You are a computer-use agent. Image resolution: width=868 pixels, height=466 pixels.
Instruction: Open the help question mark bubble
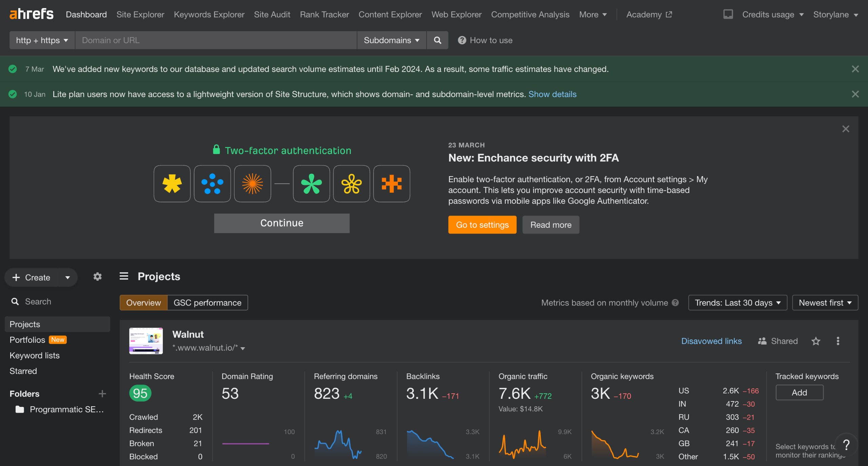tap(846, 444)
